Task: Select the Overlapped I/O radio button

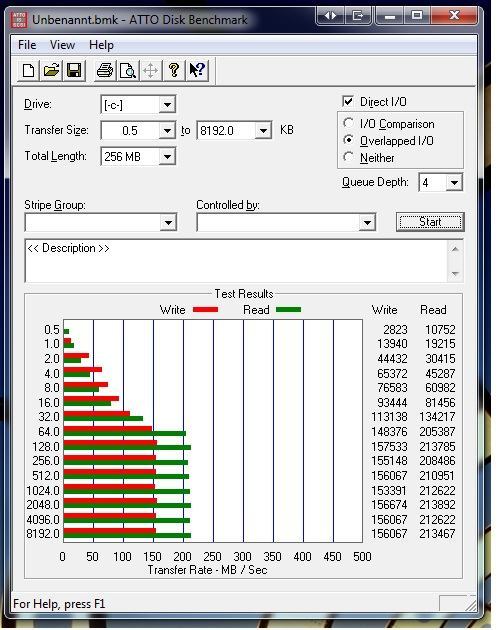Action: coord(348,140)
